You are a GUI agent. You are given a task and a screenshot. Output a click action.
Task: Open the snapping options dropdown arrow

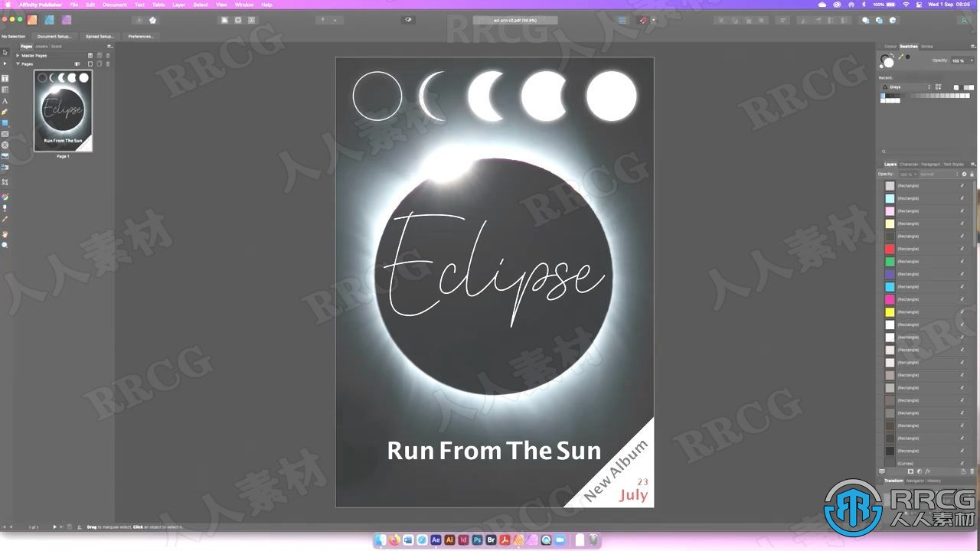pyautogui.click(x=653, y=20)
